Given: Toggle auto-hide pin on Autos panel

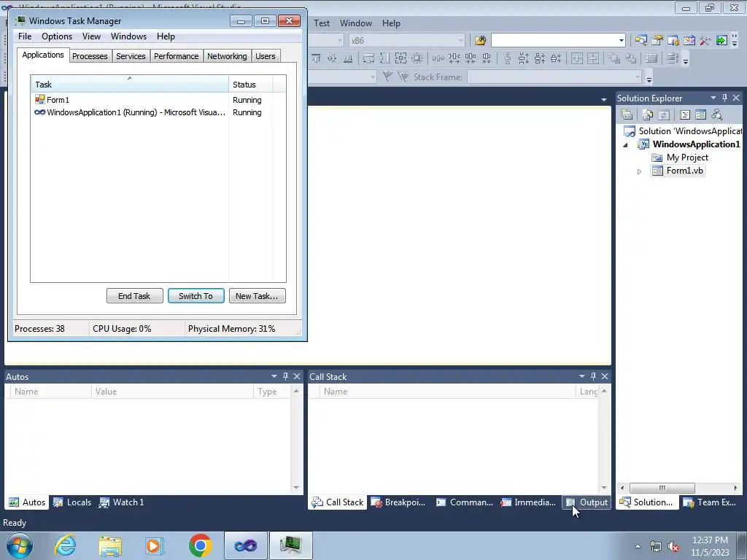Looking at the screenshot, I should tap(285, 376).
